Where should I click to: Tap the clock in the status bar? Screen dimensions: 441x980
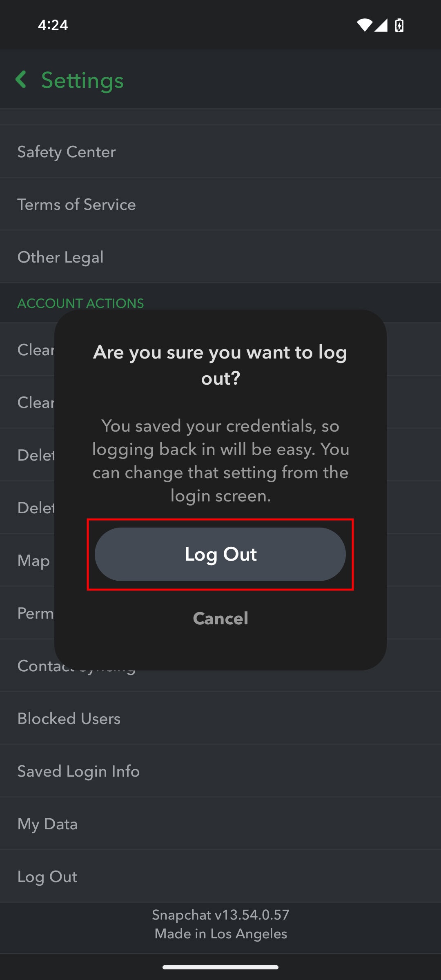tap(52, 25)
